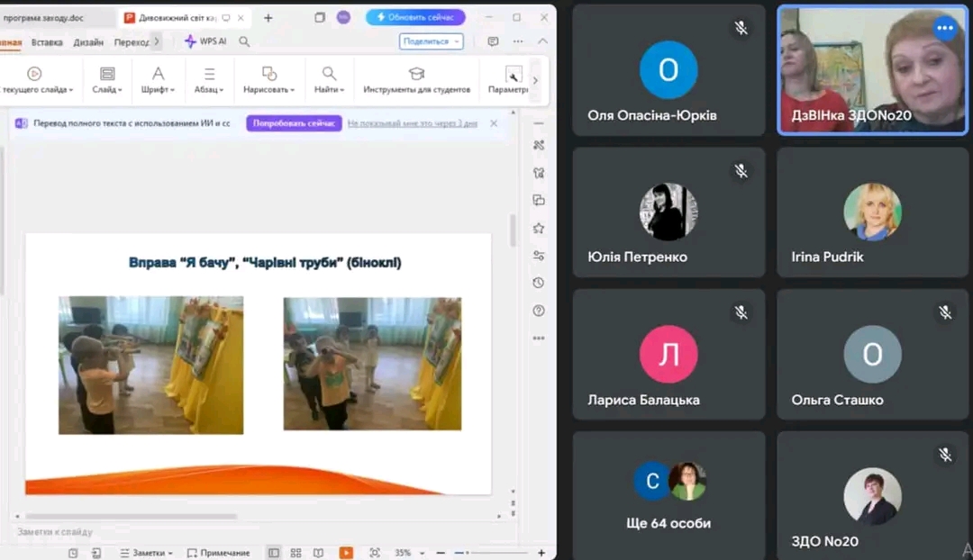Screen dimensions: 973x560
Task: Toggle normal view mode in status bar
Action: pyautogui.click(x=273, y=553)
